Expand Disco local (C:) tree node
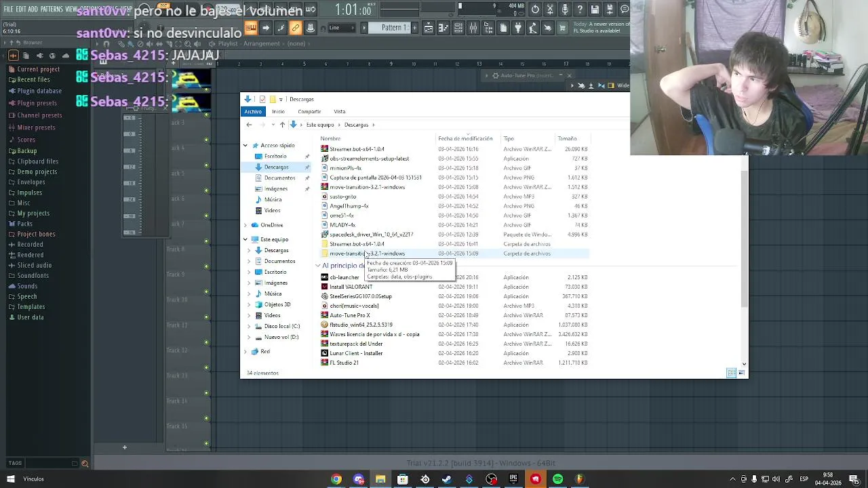This screenshot has width=868, height=488. [x=249, y=326]
